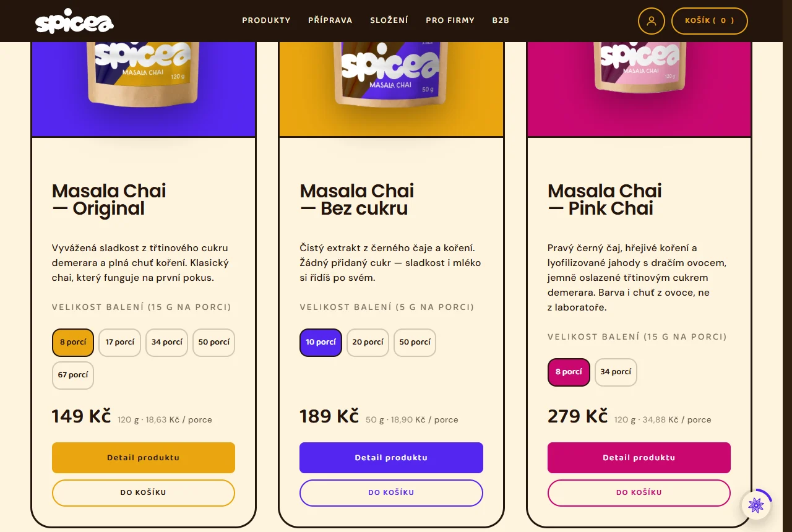The image size is (792, 532).
Task: Click the Spicea logo in header
Action: point(74,21)
